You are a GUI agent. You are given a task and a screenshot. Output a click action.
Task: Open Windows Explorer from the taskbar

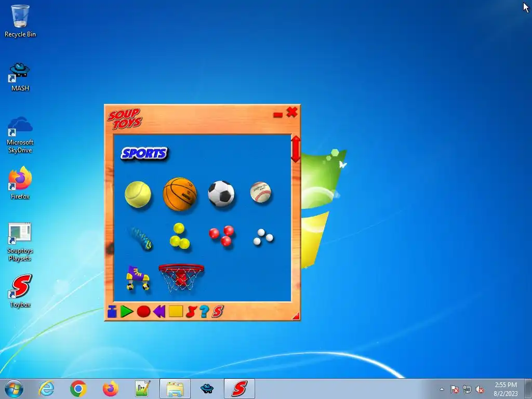175,389
